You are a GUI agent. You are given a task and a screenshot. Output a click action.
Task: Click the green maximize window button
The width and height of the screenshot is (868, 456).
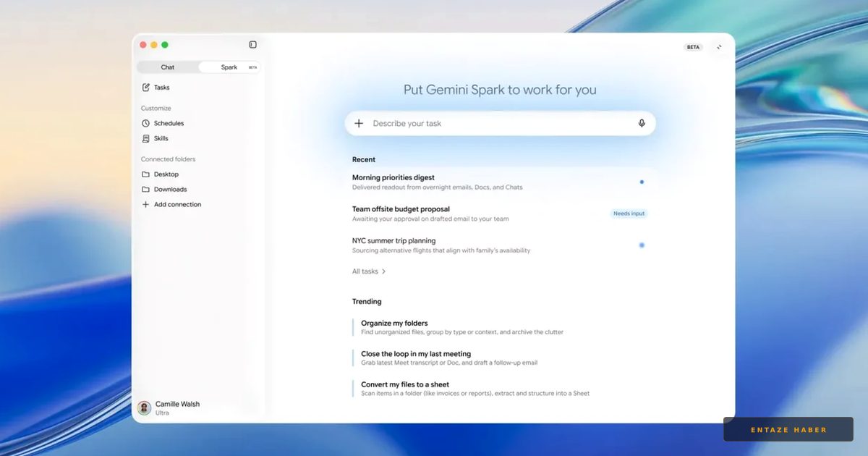coord(165,45)
